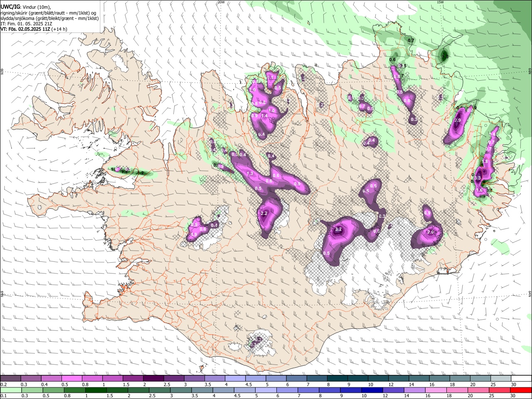Click the 3.2 snowfall value on the map
This screenshot has width=532, height=399.
[x=338, y=229]
